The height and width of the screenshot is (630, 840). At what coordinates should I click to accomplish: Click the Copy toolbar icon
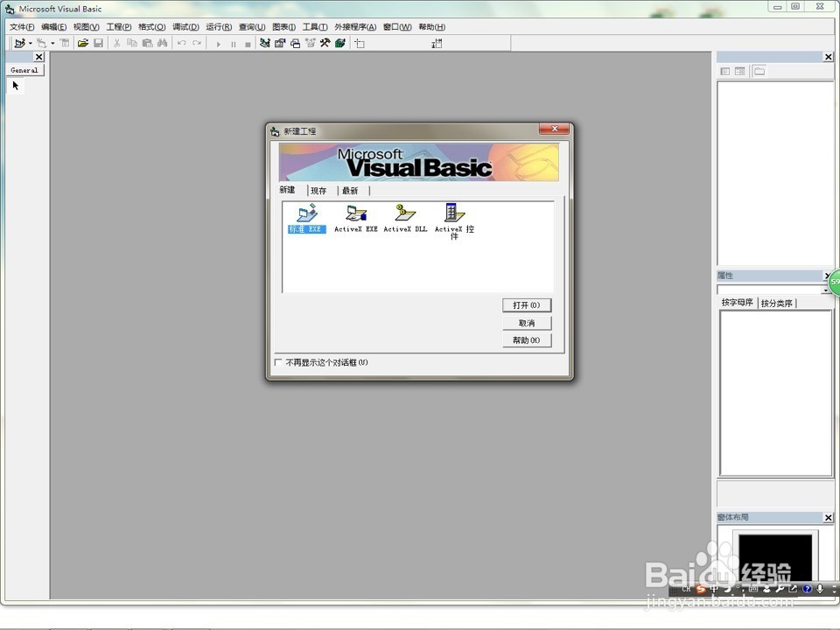[132, 44]
